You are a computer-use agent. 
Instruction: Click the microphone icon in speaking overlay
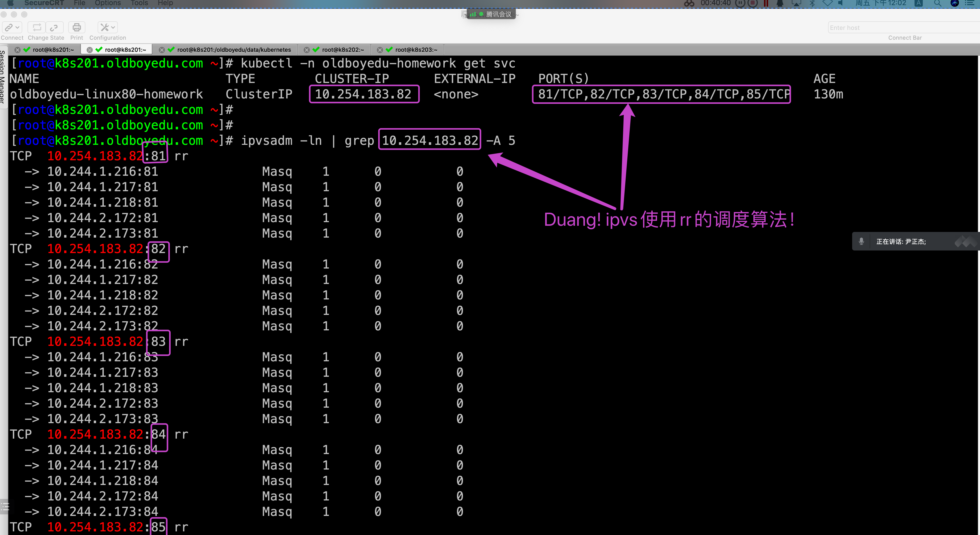pyautogui.click(x=861, y=241)
